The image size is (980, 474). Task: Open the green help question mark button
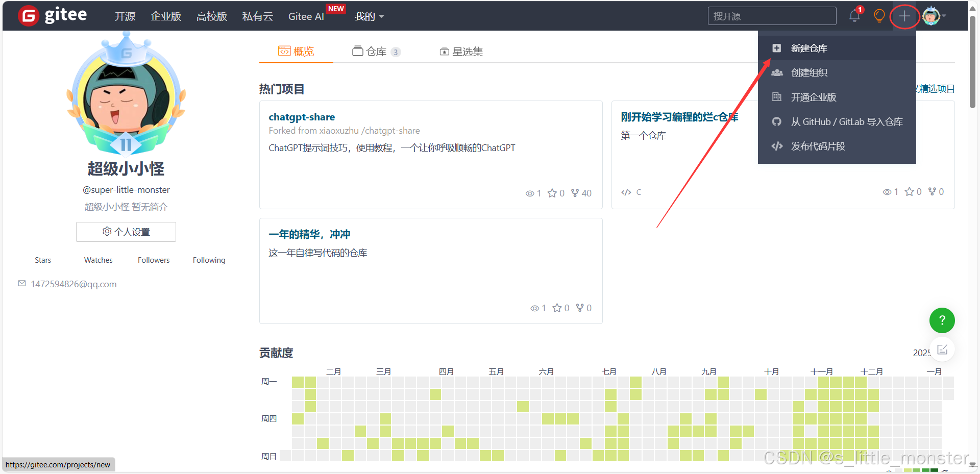click(x=942, y=320)
